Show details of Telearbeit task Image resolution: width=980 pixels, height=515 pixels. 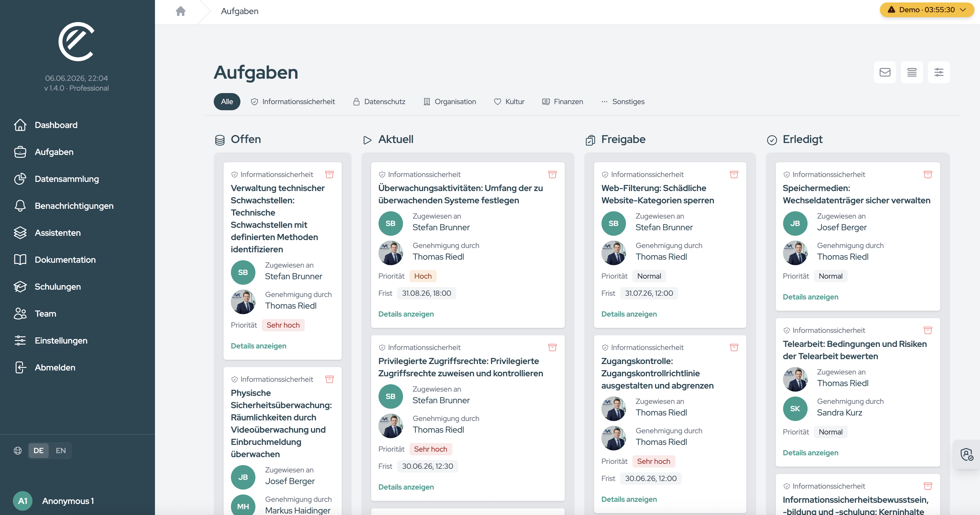click(810, 453)
